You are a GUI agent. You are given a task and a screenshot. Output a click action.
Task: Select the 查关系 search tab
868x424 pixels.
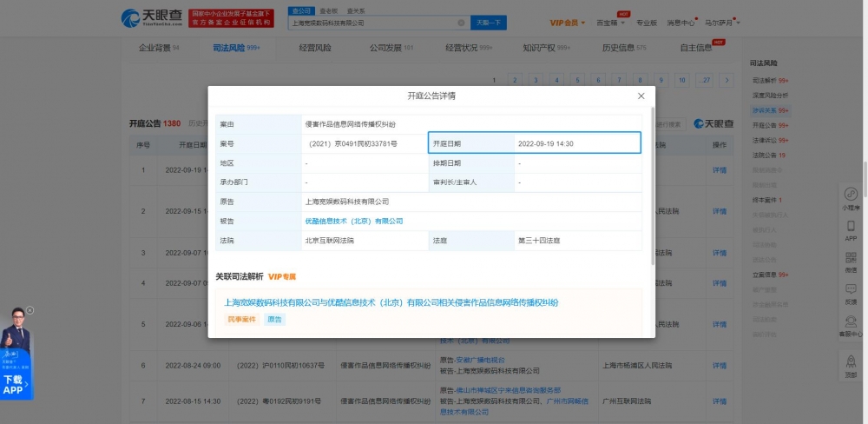356,10
